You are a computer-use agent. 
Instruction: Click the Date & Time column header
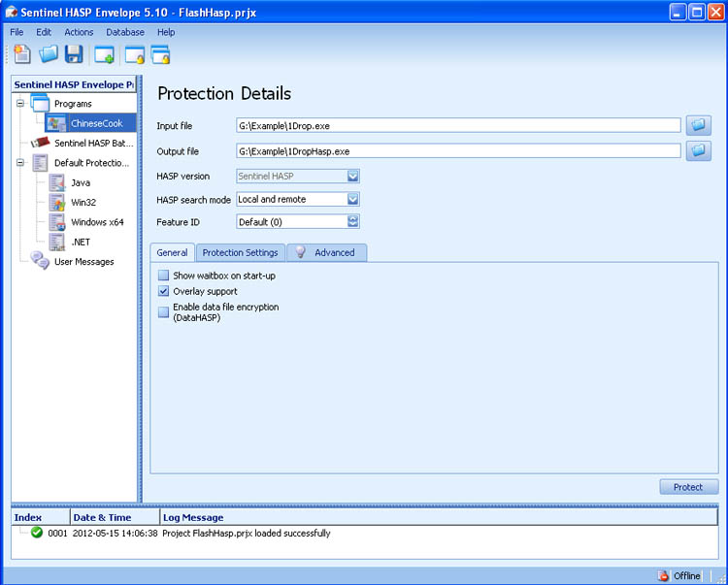(115, 517)
